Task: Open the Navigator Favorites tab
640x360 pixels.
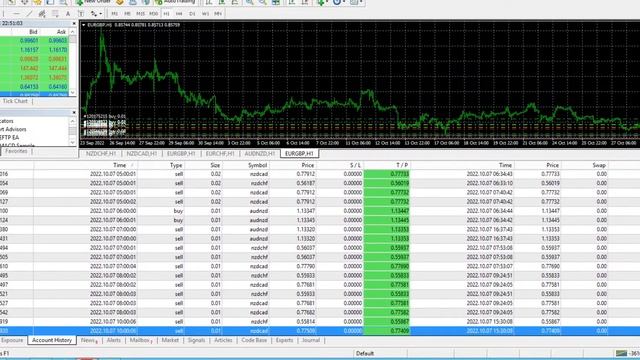Action: [16, 151]
